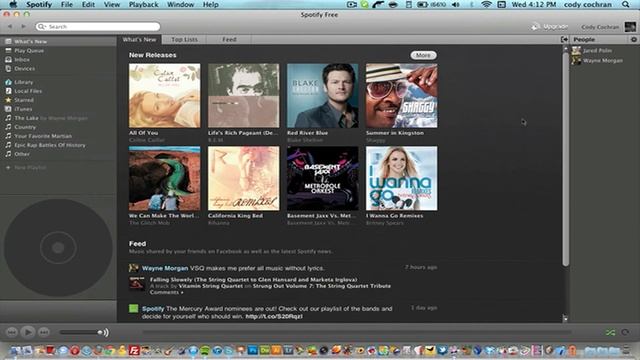The height and width of the screenshot is (360, 640).
Task: Open the Apple menu
Action: [13, 4]
